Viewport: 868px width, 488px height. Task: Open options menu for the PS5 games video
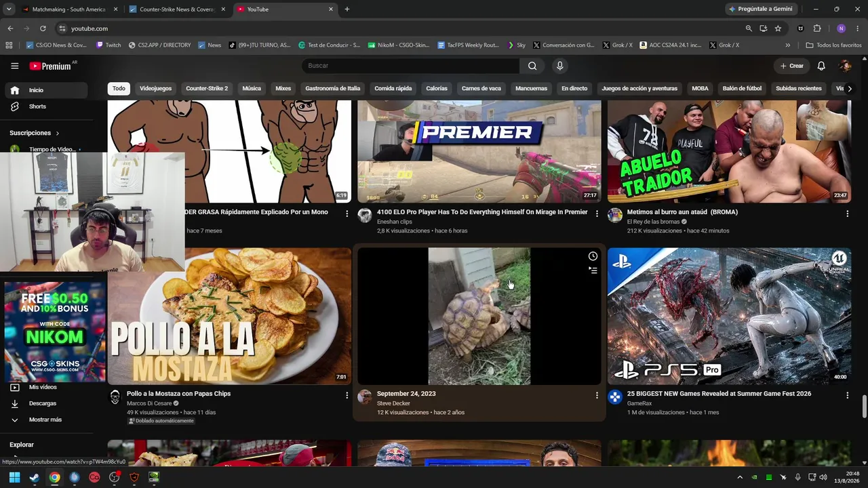pyautogui.click(x=847, y=394)
